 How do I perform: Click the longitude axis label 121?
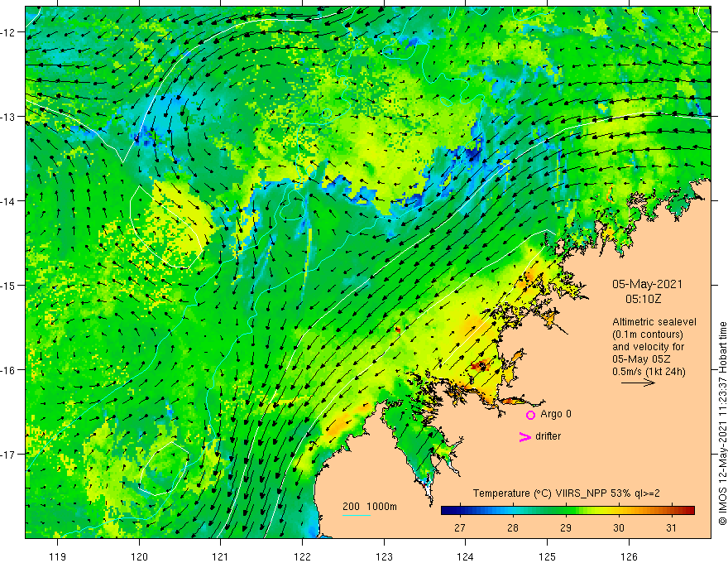[x=221, y=556]
